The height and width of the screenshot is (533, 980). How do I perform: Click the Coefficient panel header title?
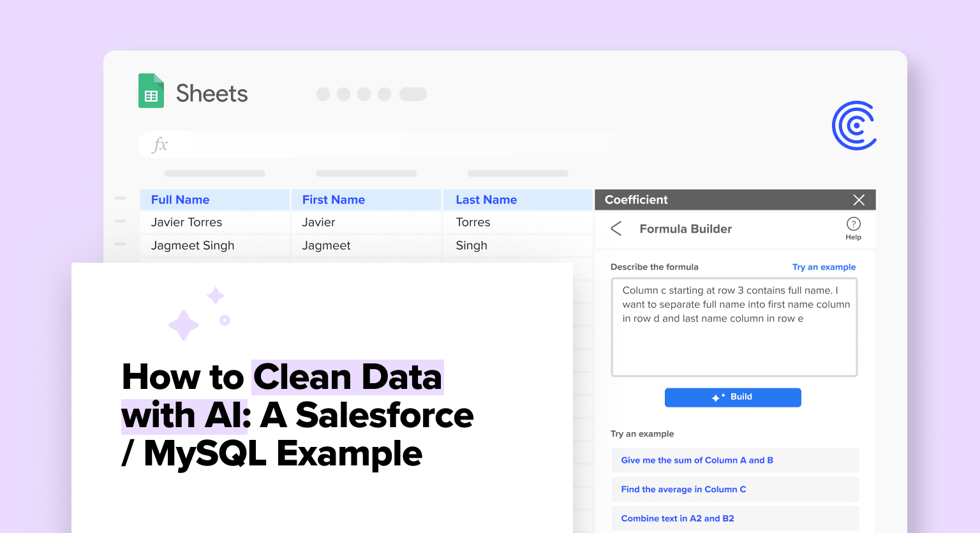(x=636, y=200)
